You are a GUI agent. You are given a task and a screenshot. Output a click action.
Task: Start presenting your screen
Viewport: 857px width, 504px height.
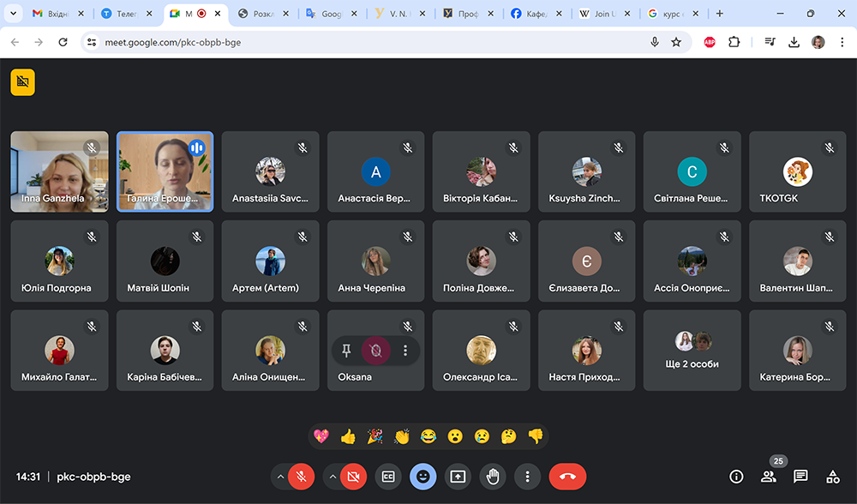[457, 477]
